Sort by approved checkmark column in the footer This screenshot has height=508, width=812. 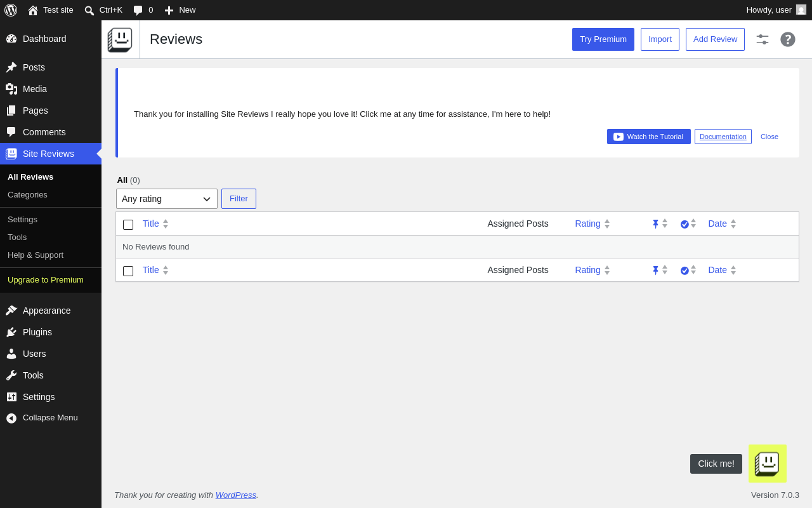(688, 270)
